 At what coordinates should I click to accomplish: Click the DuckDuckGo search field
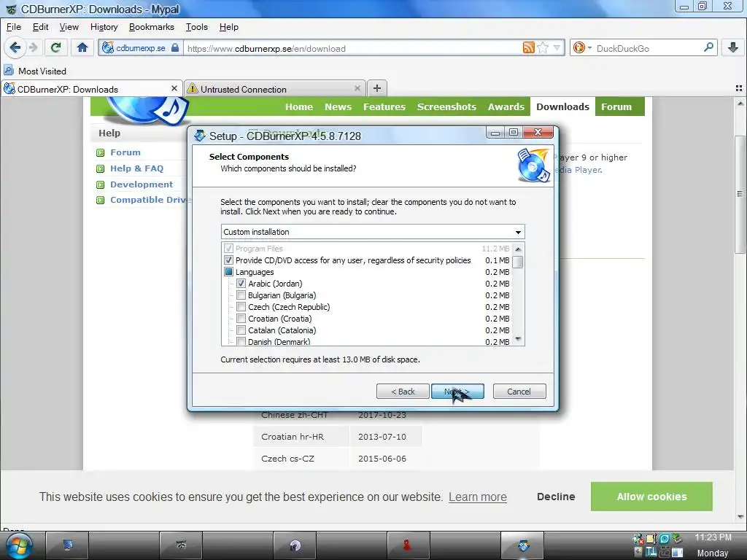click(648, 48)
